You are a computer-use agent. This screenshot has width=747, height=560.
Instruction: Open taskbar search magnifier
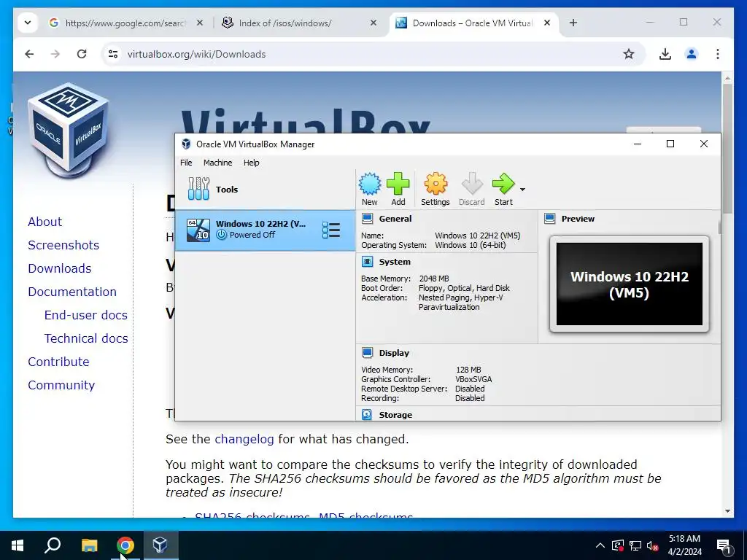(x=53, y=545)
